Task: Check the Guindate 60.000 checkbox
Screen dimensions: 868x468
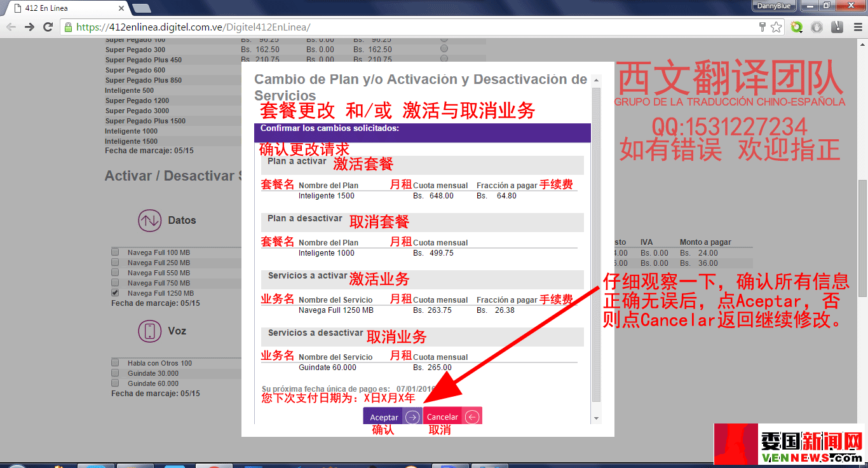Action: pyautogui.click(x=115, y=383)
